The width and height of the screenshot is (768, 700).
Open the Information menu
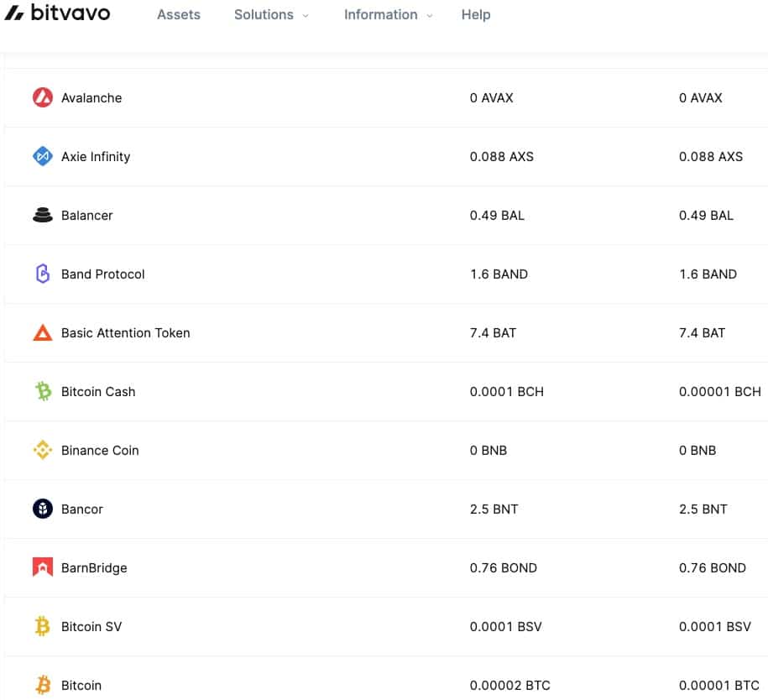[x=380, y=15]
